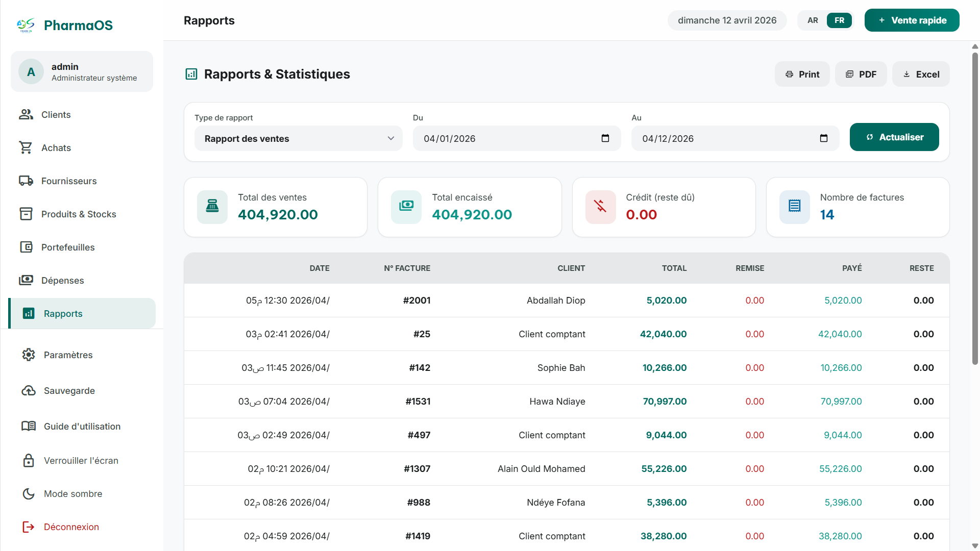The width and height of the screenshot is (980, 551).
Task: Click the admin avatar circle
Action: point(31,72)
